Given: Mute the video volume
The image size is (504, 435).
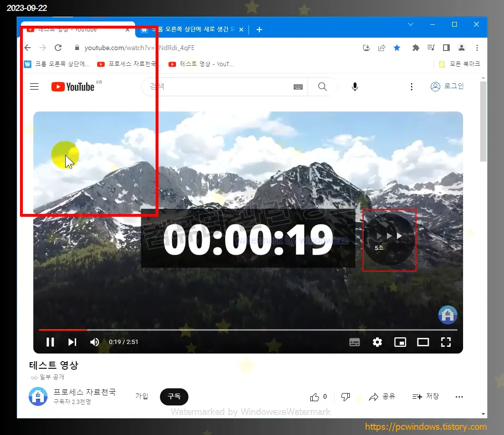Looking at the screenshot, I should 95,342.
